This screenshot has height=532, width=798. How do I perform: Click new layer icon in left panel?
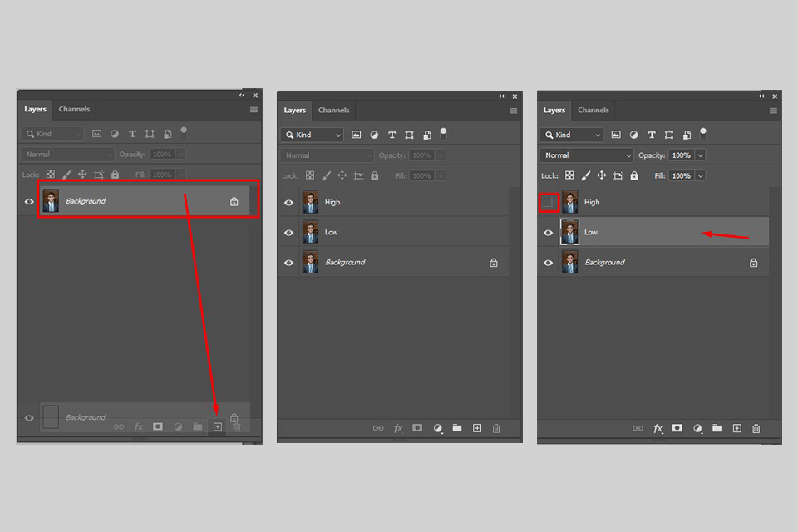pos(217,426)
